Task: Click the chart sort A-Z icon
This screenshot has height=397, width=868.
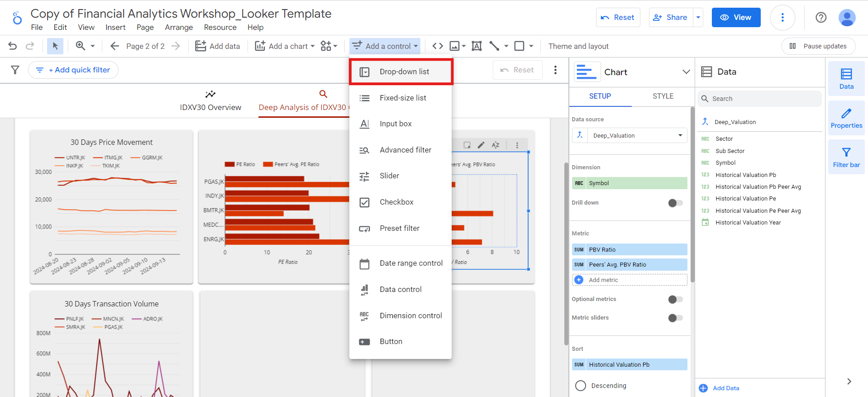Action: (496, 145)
